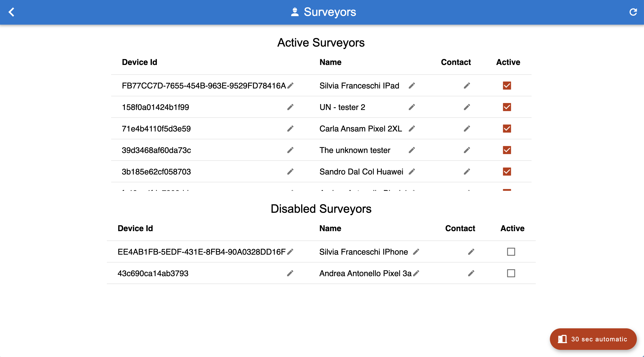Click the 30 sec automatic button
644x357 pixels.
[593, 339]
